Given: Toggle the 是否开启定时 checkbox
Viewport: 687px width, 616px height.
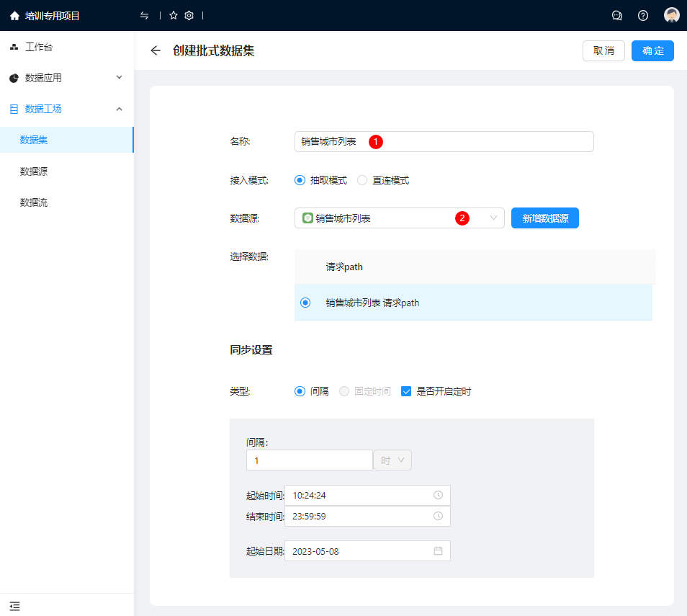Looking at the screenshot, I should pos(406,392).
